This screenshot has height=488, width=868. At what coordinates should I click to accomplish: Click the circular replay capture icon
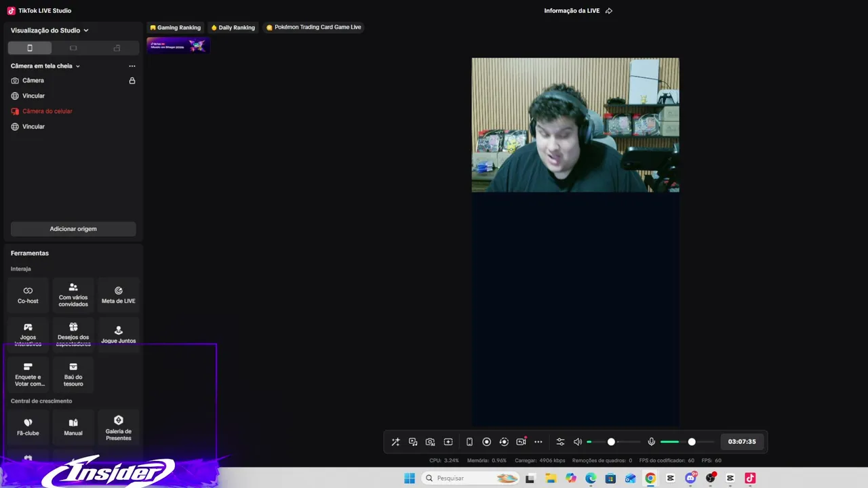click(504, 442)
